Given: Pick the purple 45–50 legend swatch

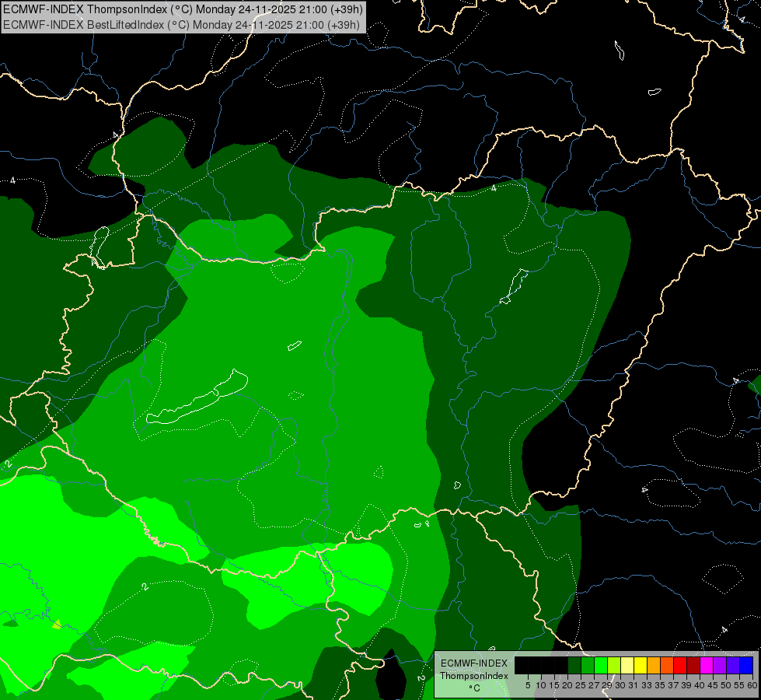Looking at the screenshot, I should pyautogui.click(x=720, y=665).
